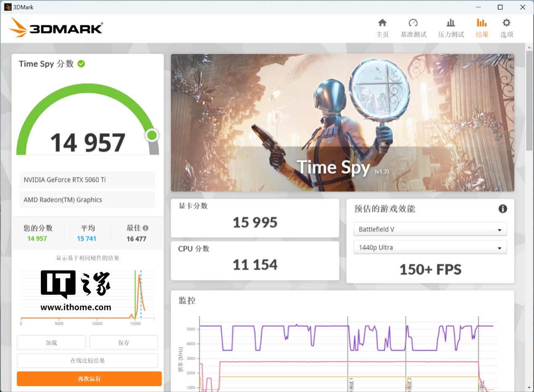Click the 3DMark logo in header
534x392 pixels.
click(56, 28)
